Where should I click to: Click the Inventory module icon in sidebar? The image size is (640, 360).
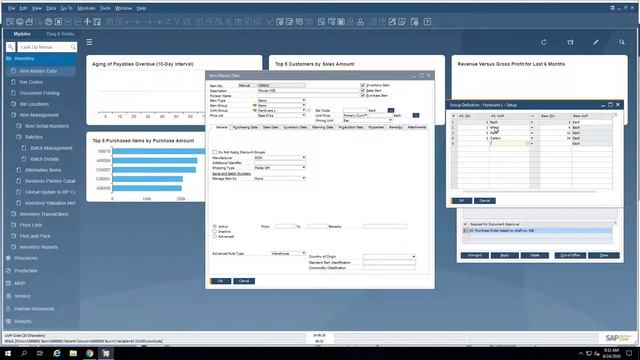pos(9,58)
